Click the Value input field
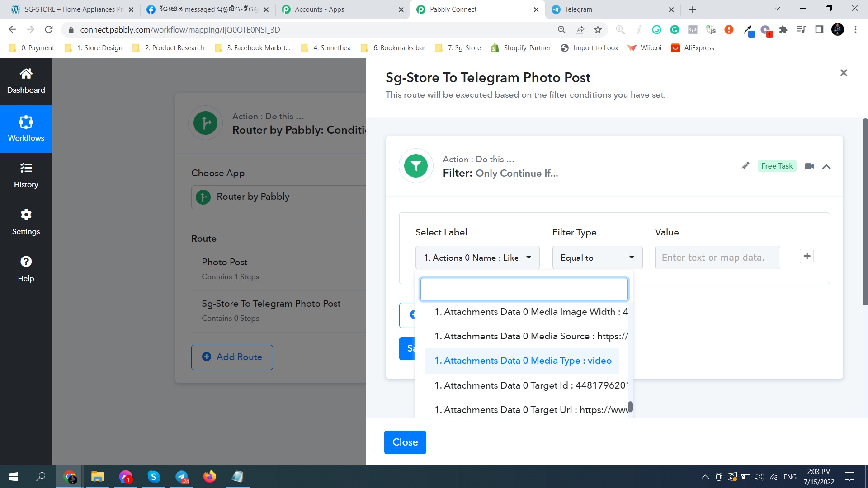This screenshot has height=488, width=868. (x=717, y=258)
